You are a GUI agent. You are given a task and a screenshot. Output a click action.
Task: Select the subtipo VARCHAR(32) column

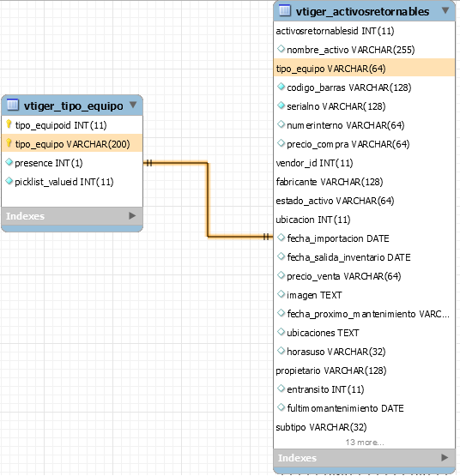tap(364, 427)
